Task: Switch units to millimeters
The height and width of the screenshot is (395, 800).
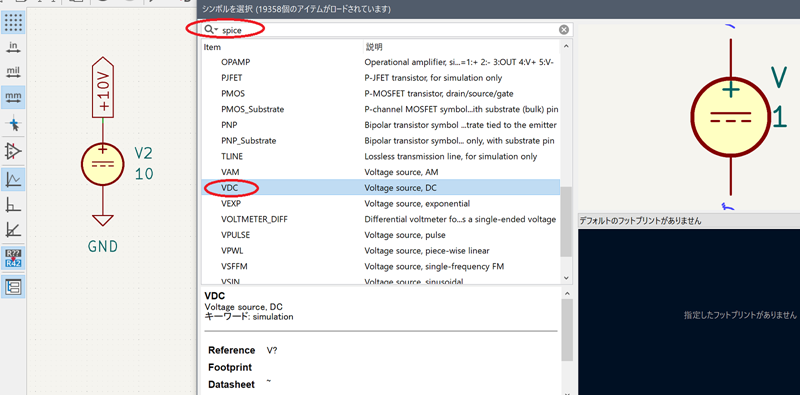Action: (14, 96)
